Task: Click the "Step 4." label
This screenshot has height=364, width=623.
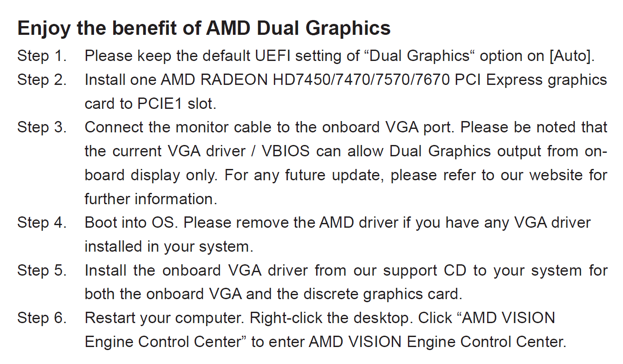Action: pos(42,222)
